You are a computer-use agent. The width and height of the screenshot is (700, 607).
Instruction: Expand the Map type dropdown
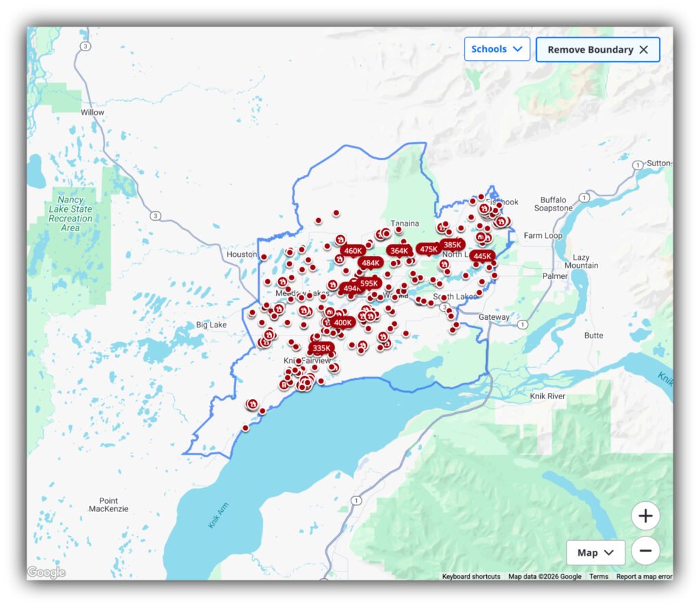(595, 553)
